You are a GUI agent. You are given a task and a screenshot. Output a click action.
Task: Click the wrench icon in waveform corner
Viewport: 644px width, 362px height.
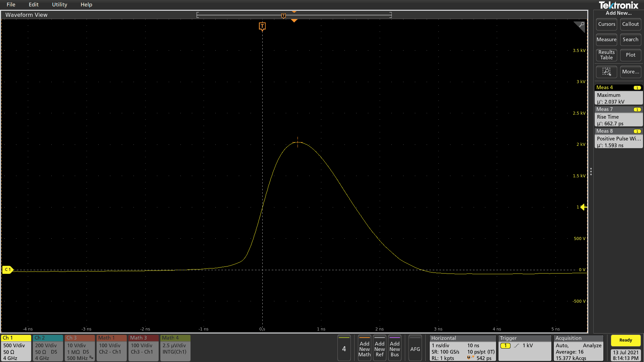pos(581,25)
